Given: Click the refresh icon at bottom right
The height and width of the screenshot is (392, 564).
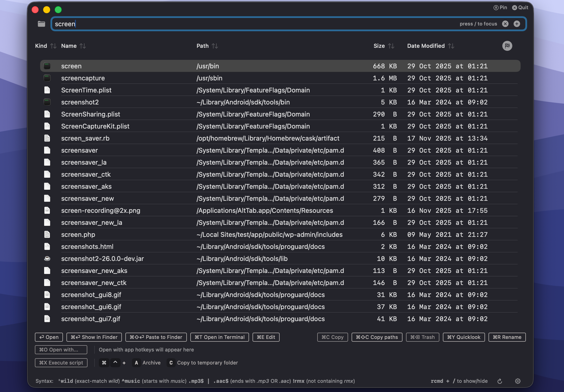Looking at the screenshot, I should click(x=500, y=381).
